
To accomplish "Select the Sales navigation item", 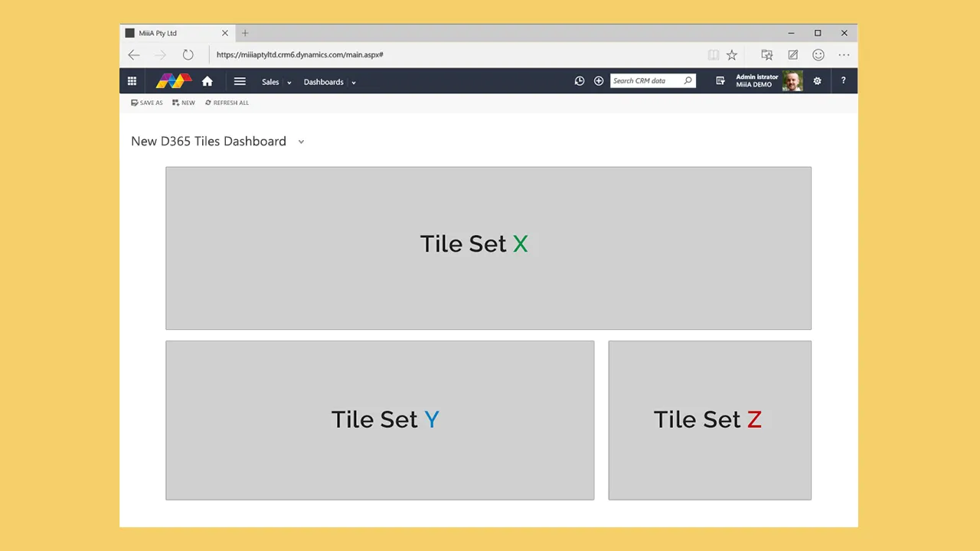I will pos(270,82).
